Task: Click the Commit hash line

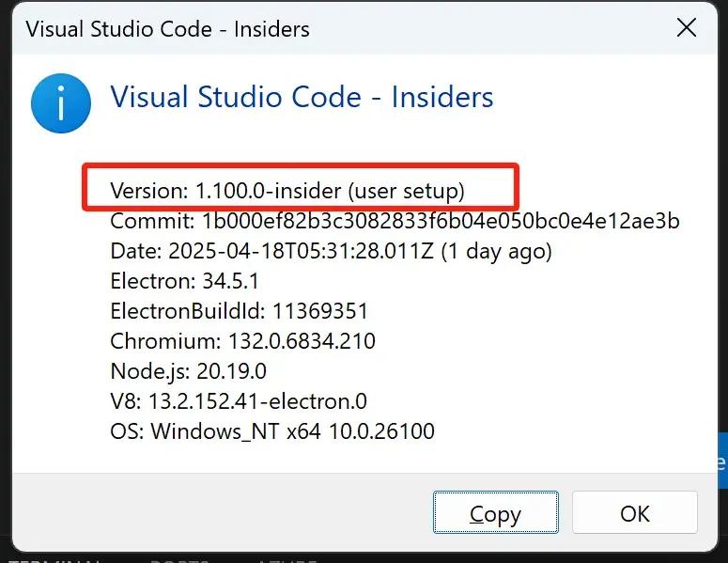Action: [x=395, y=222]
